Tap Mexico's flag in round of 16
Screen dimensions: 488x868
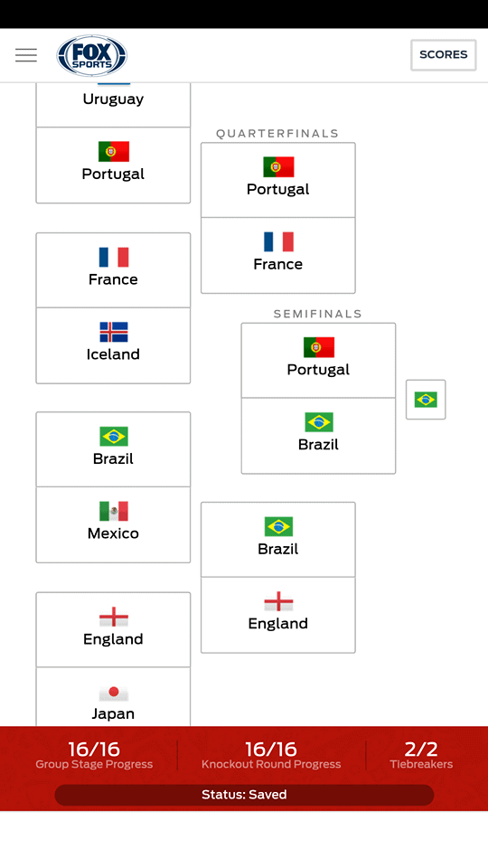(114, 511)
